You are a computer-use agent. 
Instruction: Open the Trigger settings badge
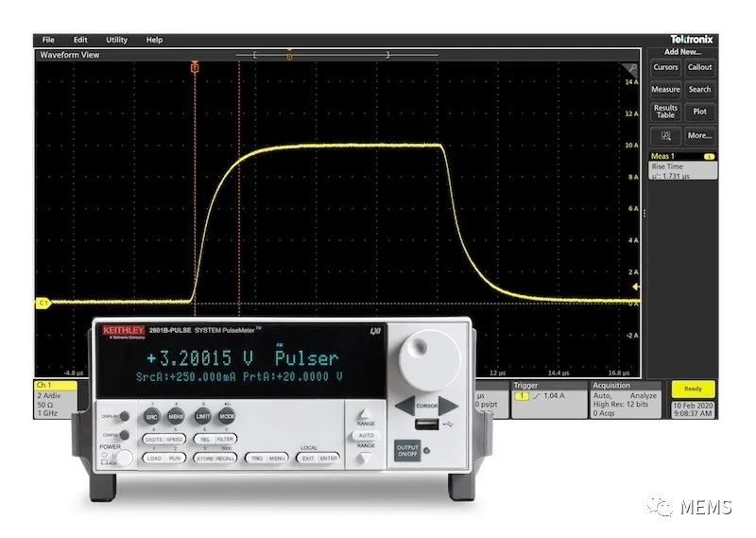tap(549, 399)
